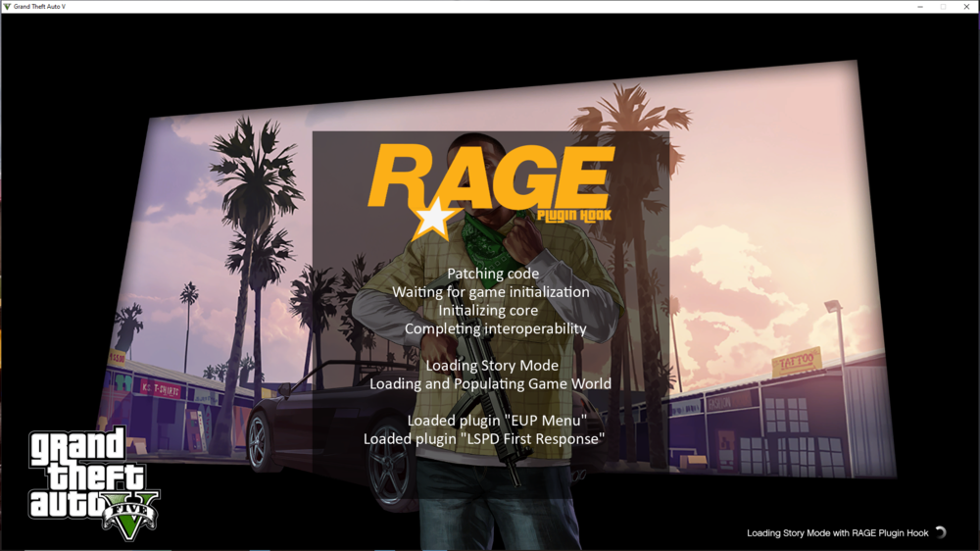Image resolution: width=980 pixels, height=551 pixels.
Task: Click 'Completing interoperability' status line
Action: click(496, 329)
